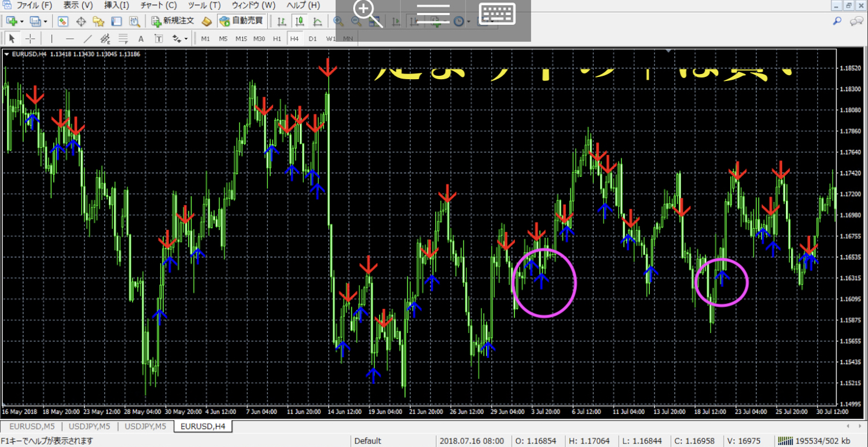Open the Profiles icon in the toolbar
The height and width of the screenshot is (447, 868).
click(x=35, y=21)
